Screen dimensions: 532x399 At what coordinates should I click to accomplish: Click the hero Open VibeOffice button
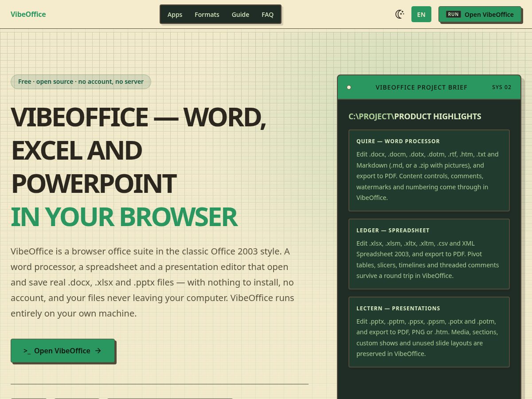[x=63, y=351]
